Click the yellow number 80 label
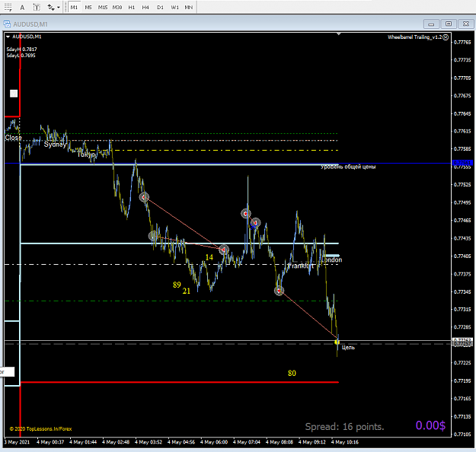This screenshot has width=476, height=452. point(292,373)
